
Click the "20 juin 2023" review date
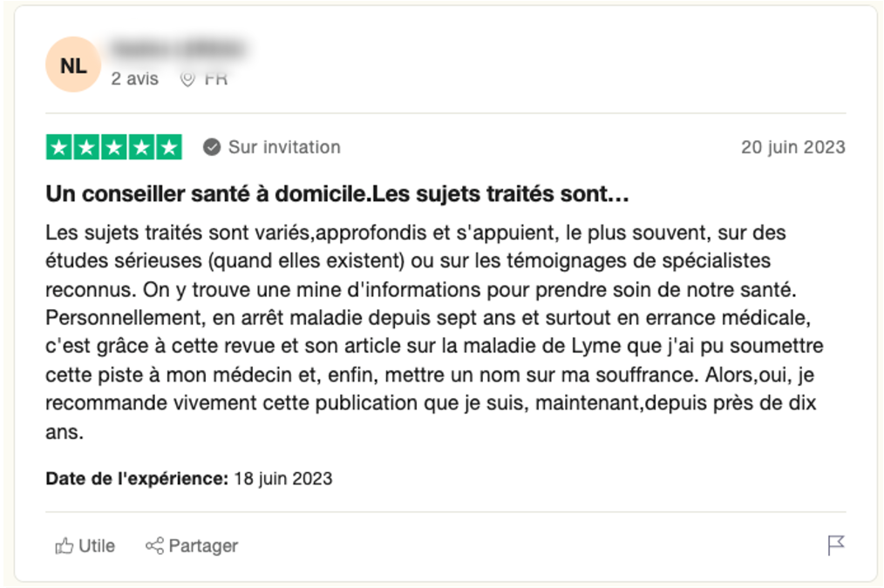(x=792, y=147)
